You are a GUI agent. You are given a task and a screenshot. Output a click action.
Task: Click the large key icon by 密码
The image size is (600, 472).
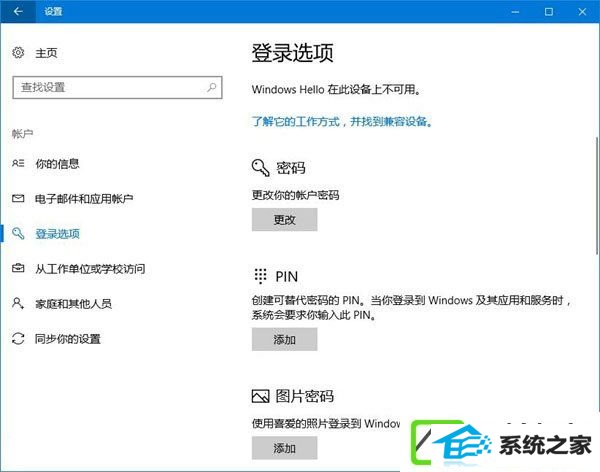point(261,168)
